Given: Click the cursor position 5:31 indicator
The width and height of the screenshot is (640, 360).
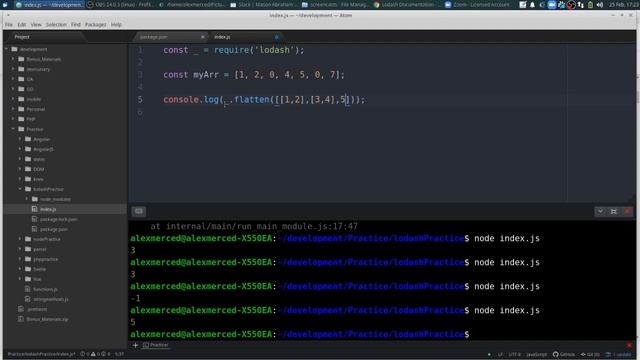Looking at the screenshot, I should (119, 354).
